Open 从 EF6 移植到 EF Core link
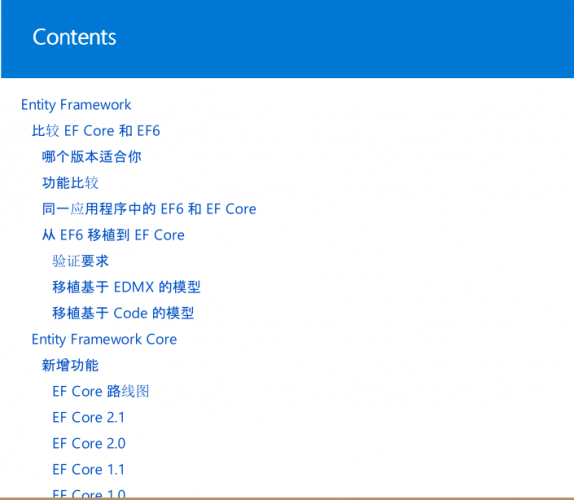The image size is (574, 500). point(113,235)
